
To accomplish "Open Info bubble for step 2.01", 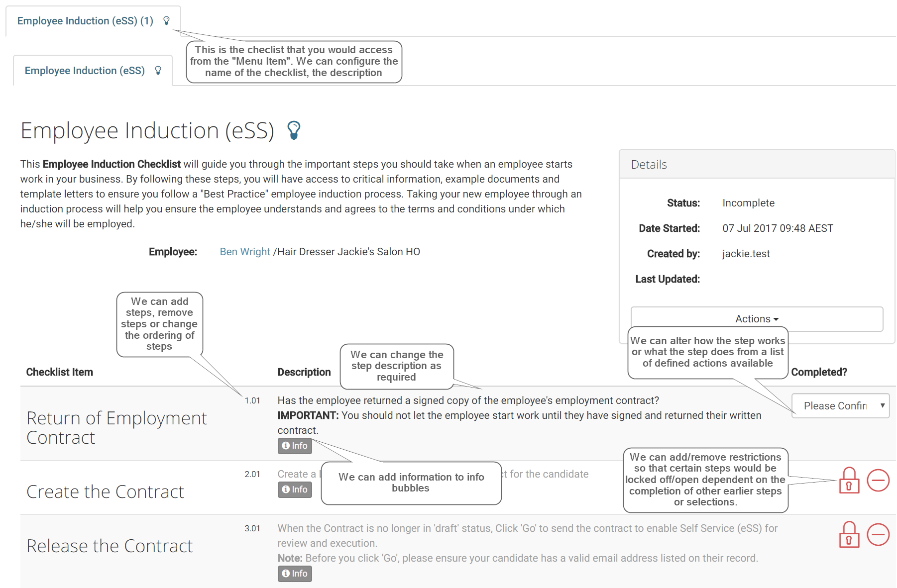I will (x=295, y=490).
